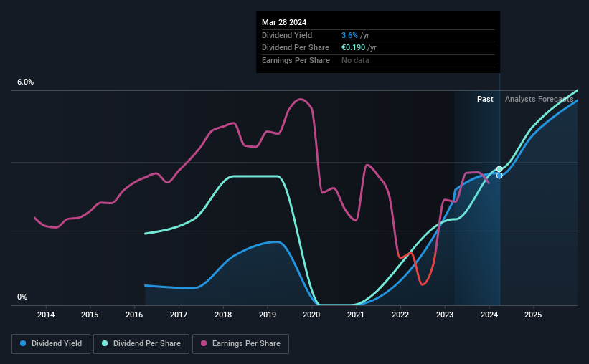The height and width of the screenshot is (364, 589).
Task: Click the tooltip Dividend Yield row label
Action: pyautogui.click(x=287, y=35)
